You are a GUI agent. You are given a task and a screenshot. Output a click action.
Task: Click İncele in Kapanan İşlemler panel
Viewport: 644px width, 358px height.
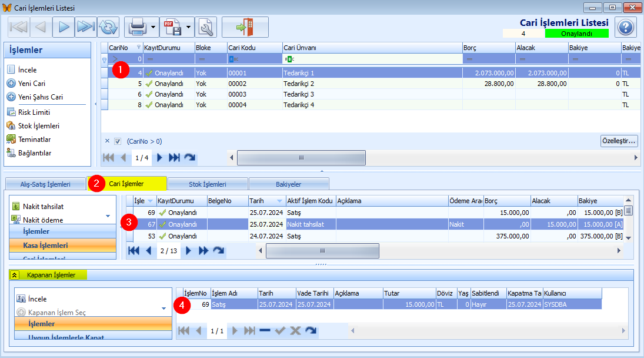point(37,299)
